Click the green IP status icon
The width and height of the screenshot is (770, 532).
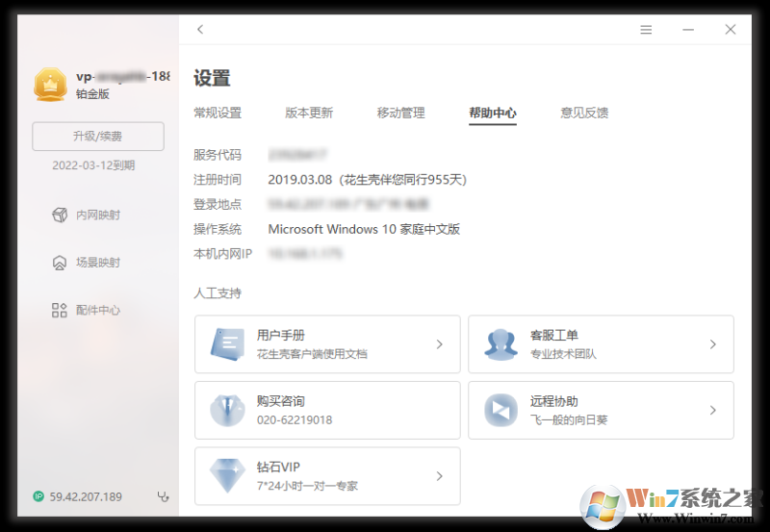point(38,496)
